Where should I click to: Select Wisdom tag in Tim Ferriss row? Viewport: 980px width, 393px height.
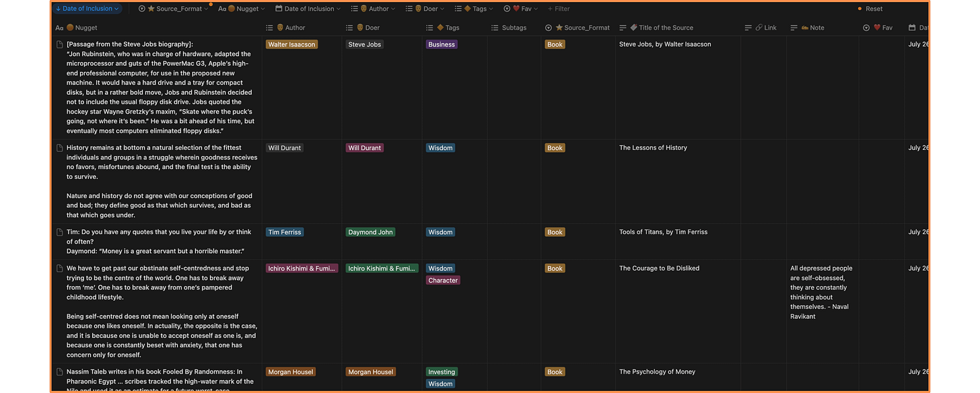tap(440, 232)
